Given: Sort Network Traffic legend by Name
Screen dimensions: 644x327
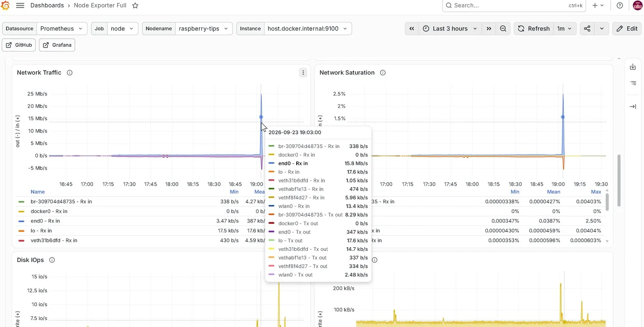Looking at the screenshot, I should 38,192.
